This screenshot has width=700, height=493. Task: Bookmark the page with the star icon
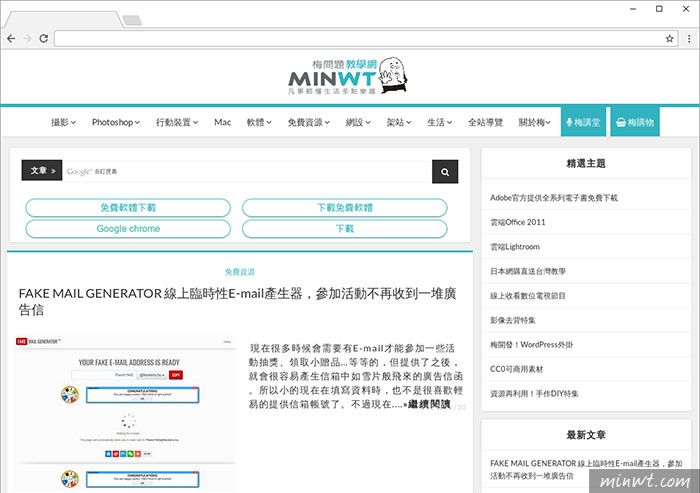click(x=669, y=38)
